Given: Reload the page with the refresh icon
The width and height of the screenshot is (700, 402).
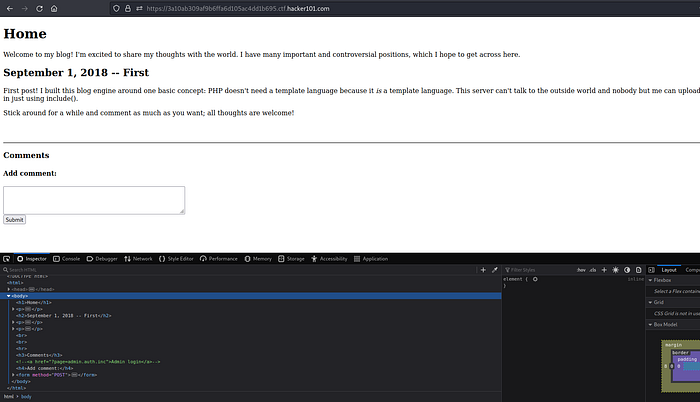Looking at the screenshot, I should click(40, 8).
